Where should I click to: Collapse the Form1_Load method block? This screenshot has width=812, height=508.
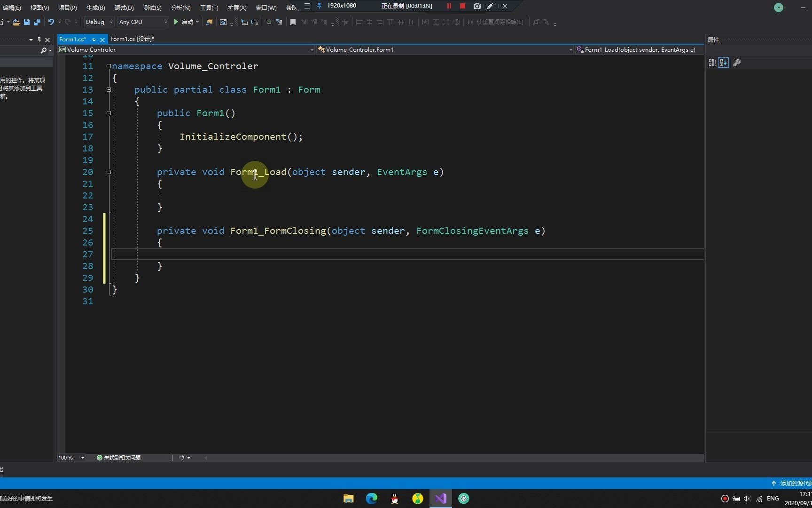point(109,172)
